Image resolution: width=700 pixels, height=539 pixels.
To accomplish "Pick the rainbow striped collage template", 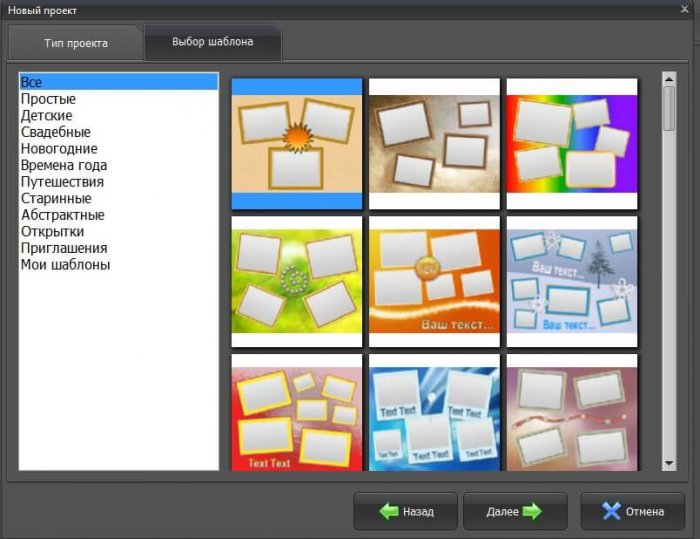I will pos(571,143).
